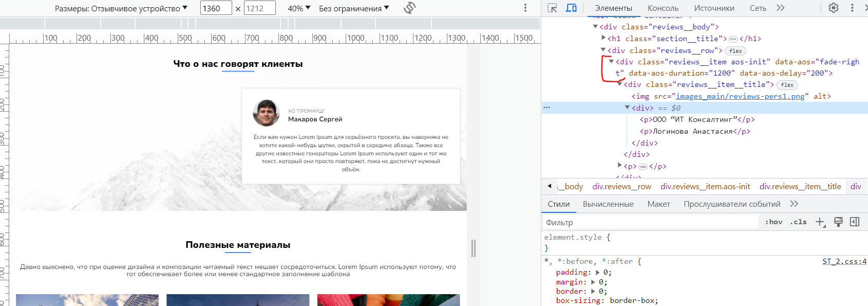Open the selected div row actions menu
This screenshot has width=868, height=306.
click(546, 107)
